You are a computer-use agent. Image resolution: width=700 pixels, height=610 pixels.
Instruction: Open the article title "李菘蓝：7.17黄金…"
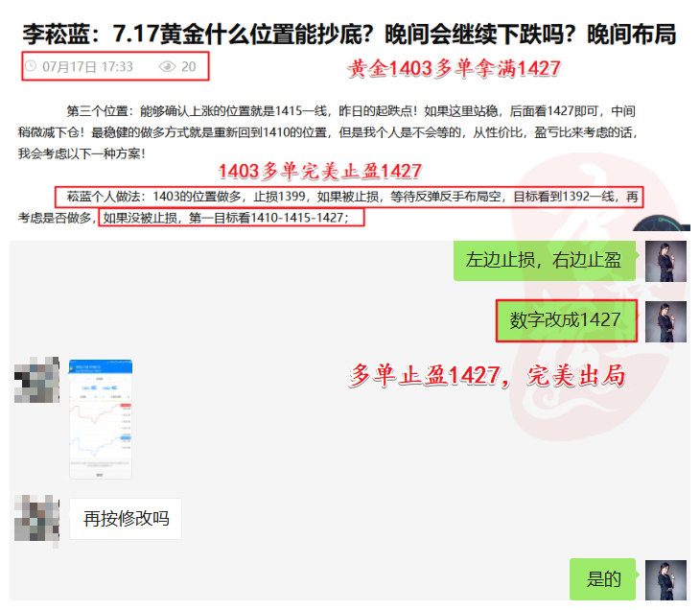pos(349,35)
